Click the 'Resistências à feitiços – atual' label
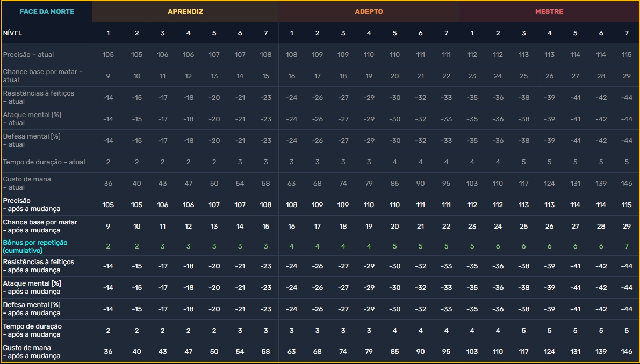This screenshot has width=640, height=364. (x=38, y=97)
